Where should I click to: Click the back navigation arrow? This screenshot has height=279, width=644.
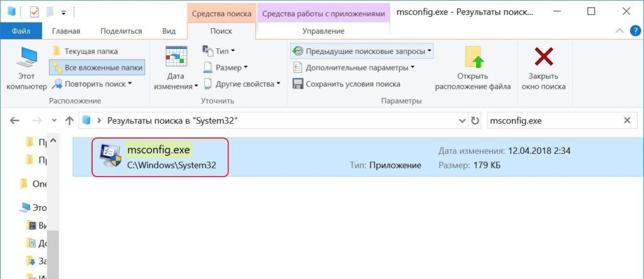(x=15, y=120)
